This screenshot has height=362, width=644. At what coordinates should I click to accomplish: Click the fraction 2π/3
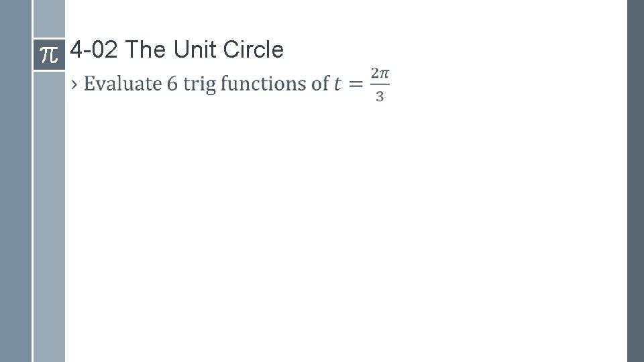pos(380,84)
